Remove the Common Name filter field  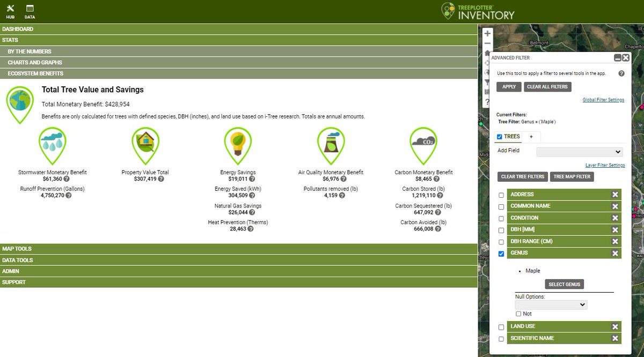pyautogui.click(x=615, y=206)
